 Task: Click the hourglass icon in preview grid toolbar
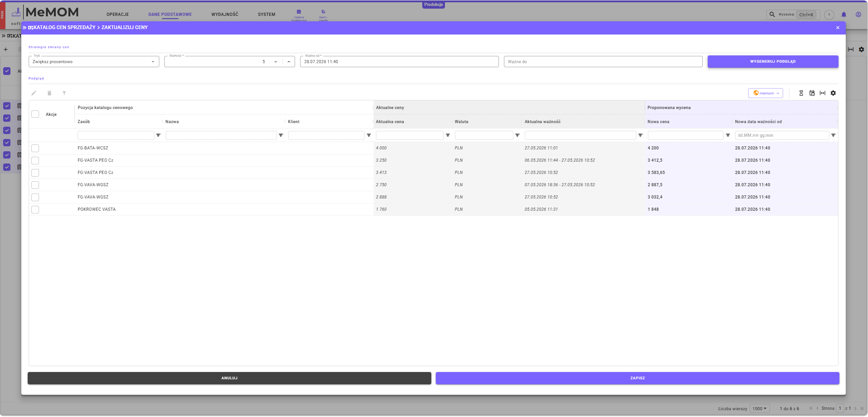tap(801, 93)
